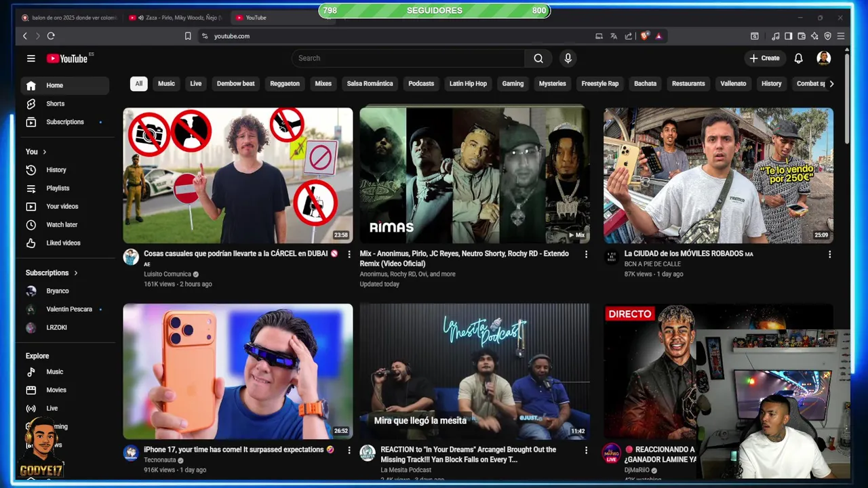Bookmark this page with bookmark icon

[188, 36]
